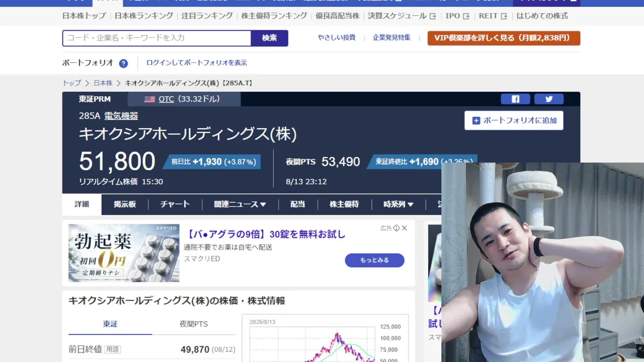Click the もっとみる ad button
This screenshot has height=362, width=644.
tap(374, 260)
